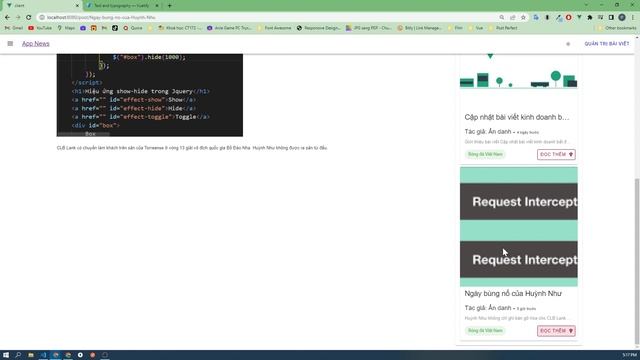Open the Vue bookmark folder
The image size is (640, 360).
476,28
